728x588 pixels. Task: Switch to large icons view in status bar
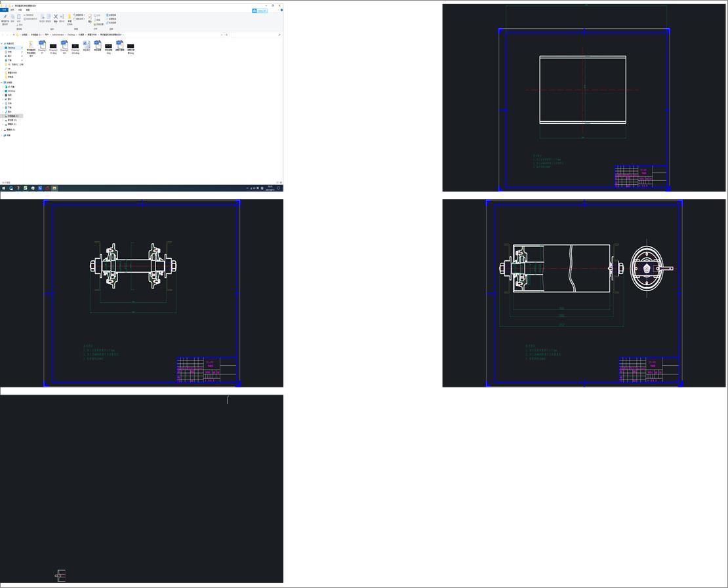click(x=281, y=182)
